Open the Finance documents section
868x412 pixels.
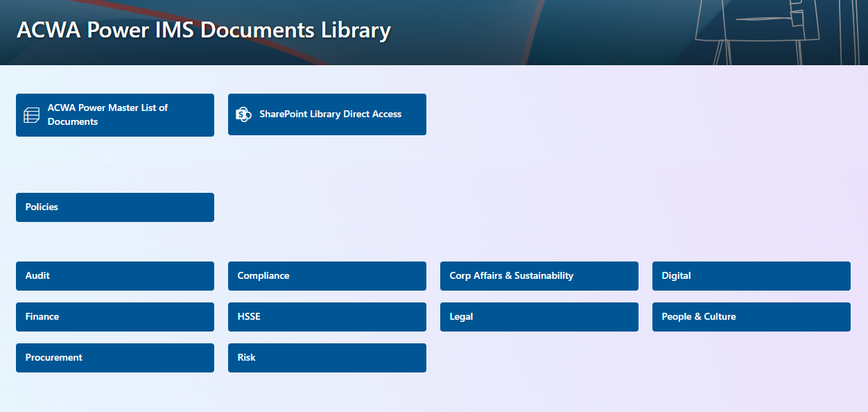[114, 317]
